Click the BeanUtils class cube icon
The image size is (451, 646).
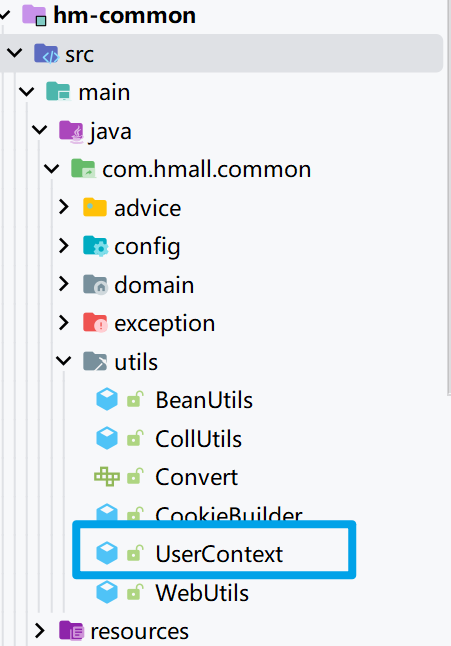click(107, 399)
